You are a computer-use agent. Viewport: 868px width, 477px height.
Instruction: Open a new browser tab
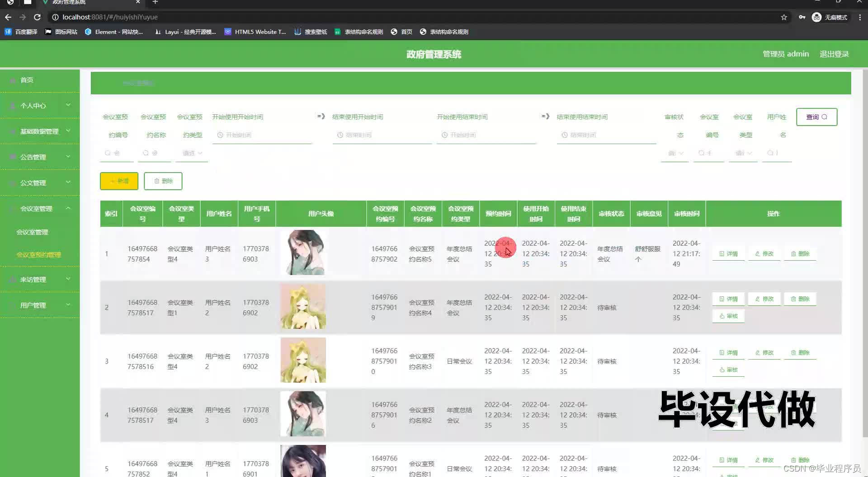155,2
